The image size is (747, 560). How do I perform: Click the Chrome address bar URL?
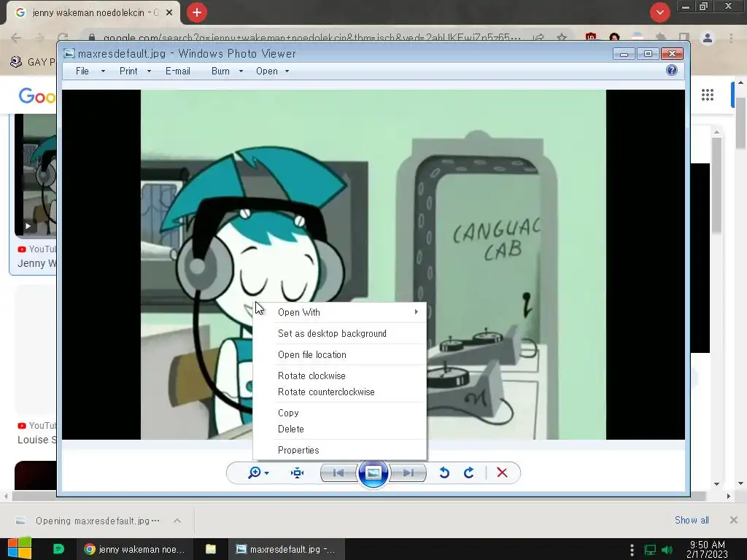pyautogui.click(x=312, y=38)
